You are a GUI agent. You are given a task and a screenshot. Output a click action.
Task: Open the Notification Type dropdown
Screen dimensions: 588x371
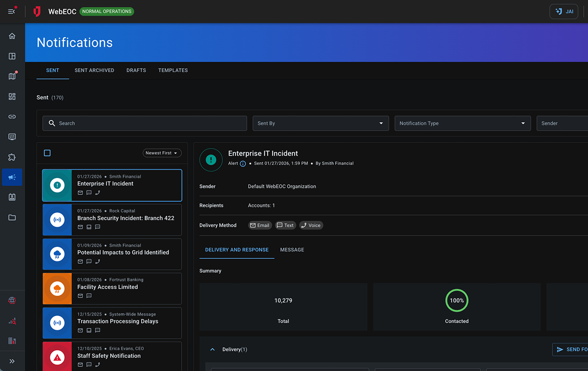click(462, 123)
